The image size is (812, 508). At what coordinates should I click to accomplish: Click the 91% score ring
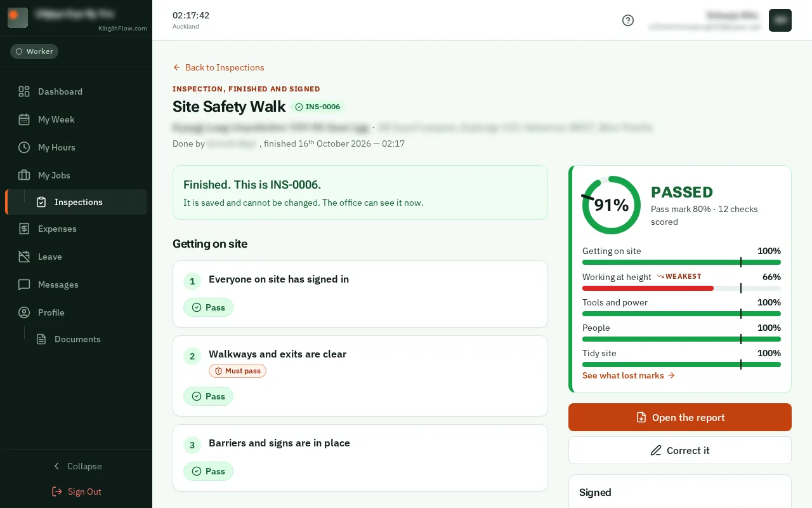coord(612,205)
